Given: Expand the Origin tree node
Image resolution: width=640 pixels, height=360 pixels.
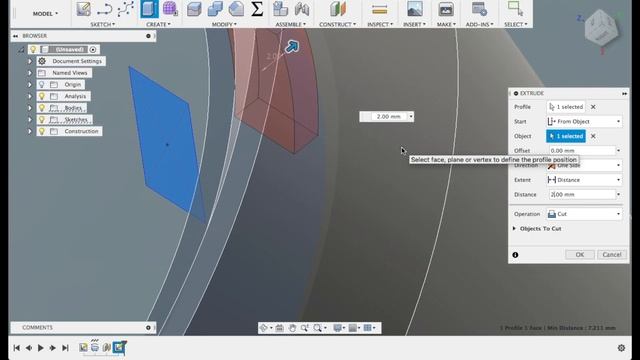Looking at the screenshot, I should point(30,84).
